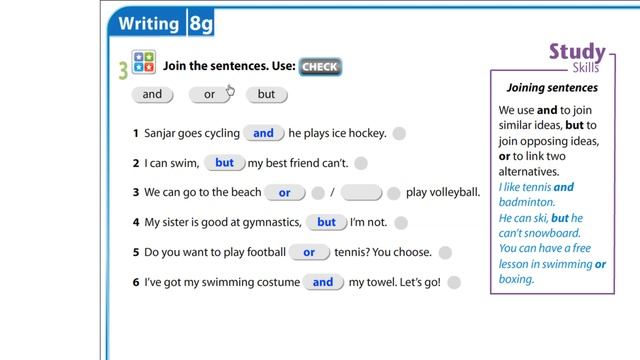Click the 'but' answer in sentence 4
The height and width of the screenshot is (360, 640).
click(x=327, y=222)
